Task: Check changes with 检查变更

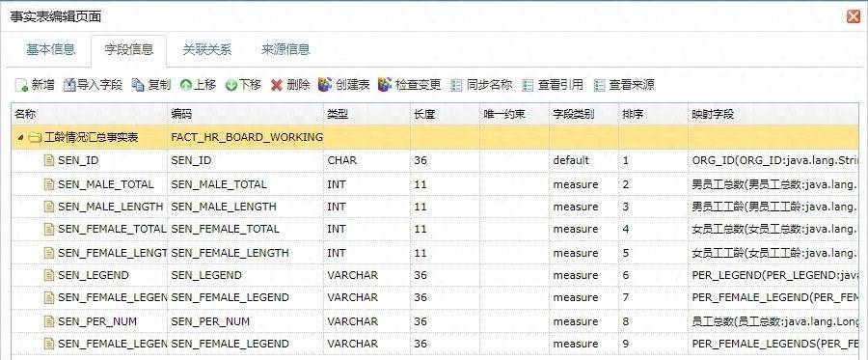Action: coord(409,85)
